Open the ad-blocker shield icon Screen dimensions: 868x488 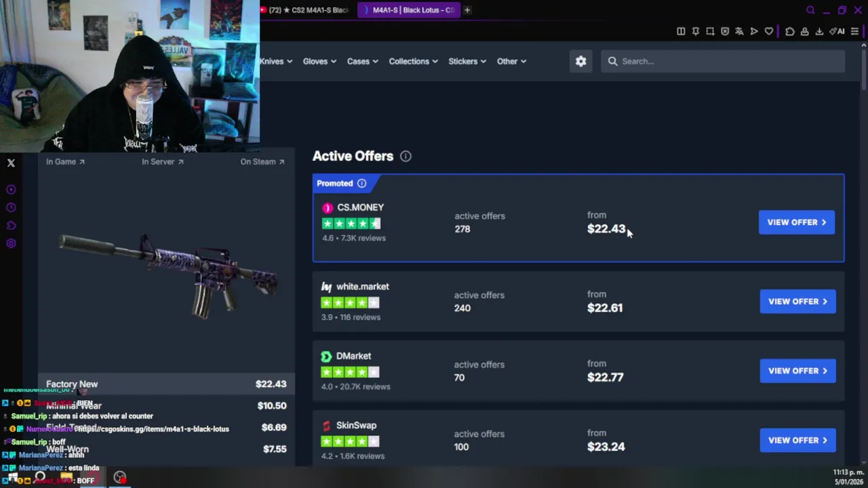point(725,31)
